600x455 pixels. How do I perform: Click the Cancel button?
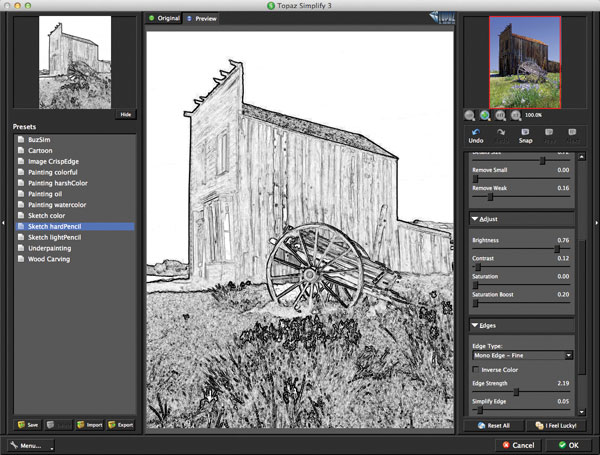(518, 445)
